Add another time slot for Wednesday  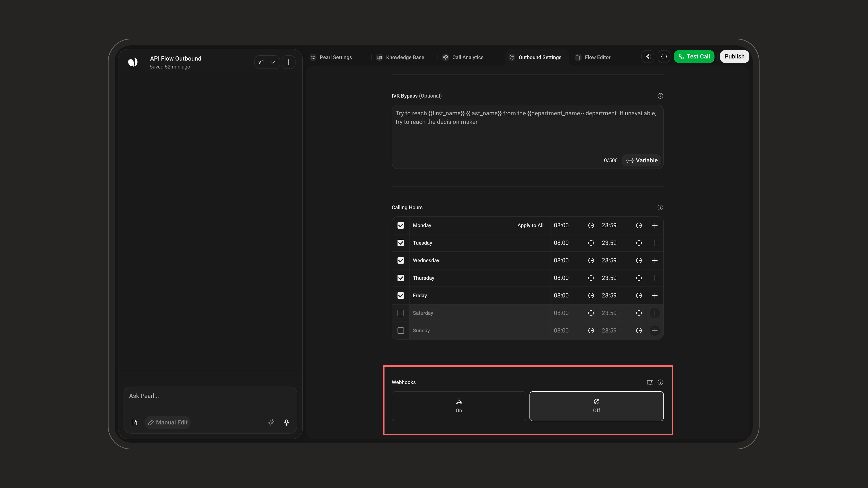coord(654,260)
